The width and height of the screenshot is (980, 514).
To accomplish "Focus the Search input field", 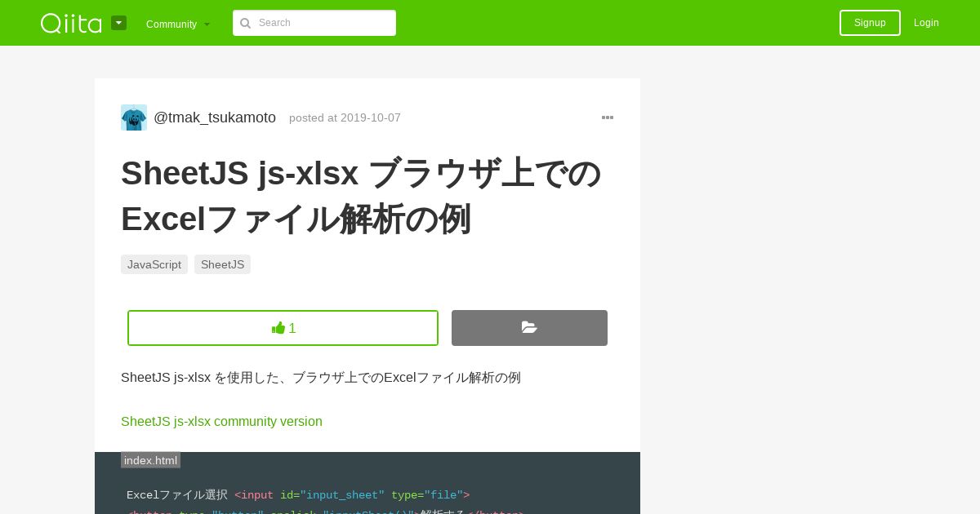I will pyautogui.click(x=314, y=23).
